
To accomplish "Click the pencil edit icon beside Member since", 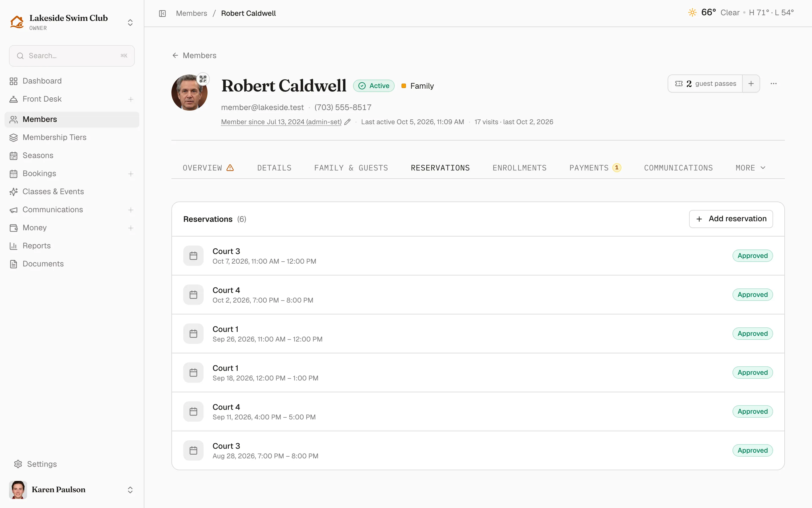I will 347,122.
